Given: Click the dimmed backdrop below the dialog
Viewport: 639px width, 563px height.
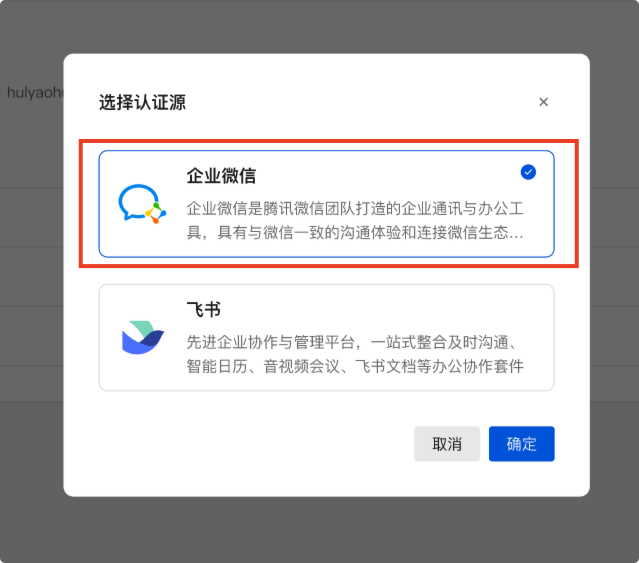Looking at the screenshot, I should [320, 530].
